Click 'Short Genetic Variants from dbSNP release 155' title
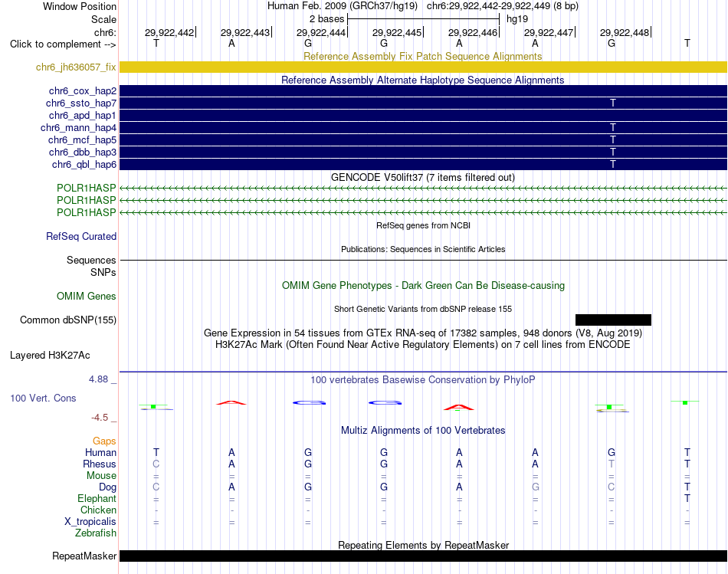 [x=423, y=310]
